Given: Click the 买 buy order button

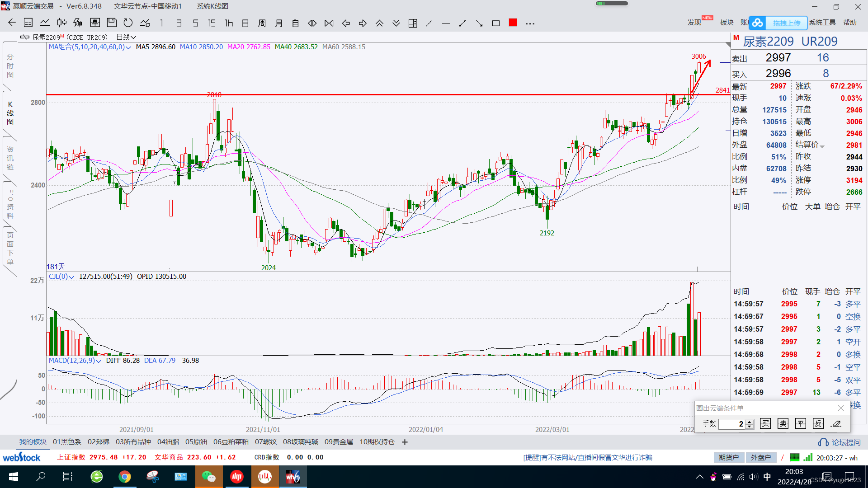Looking at the screenshot, I should pos(765,424).
